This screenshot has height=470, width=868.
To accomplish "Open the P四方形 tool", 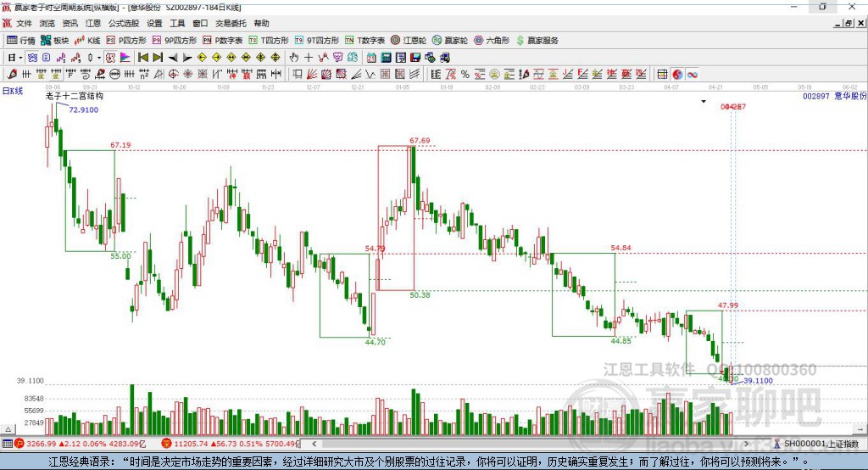I will (x=126, y=41).
